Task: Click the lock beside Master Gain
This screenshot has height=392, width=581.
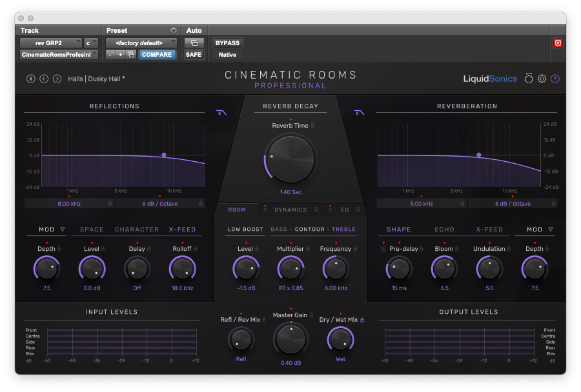Action: coord(312,315)
